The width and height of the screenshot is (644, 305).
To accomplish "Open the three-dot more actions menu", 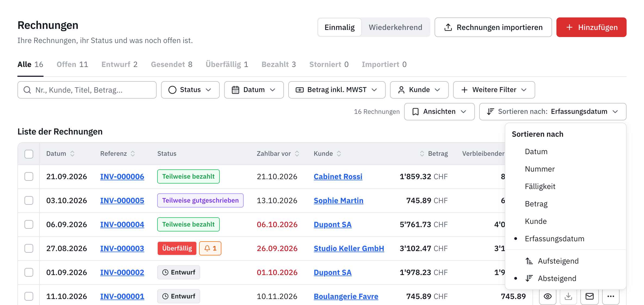I will click(x=611, y=296).
